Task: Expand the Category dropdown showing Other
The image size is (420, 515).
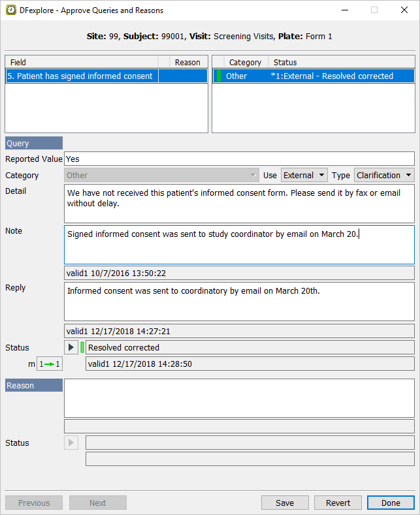Action: 162,175
